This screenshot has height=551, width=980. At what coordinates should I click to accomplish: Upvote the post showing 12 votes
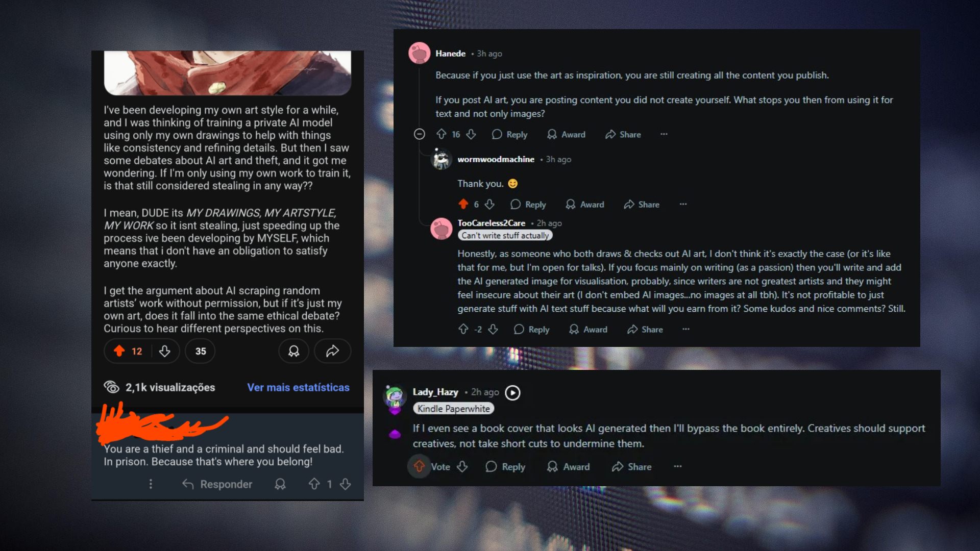click(x=119, y=351)
